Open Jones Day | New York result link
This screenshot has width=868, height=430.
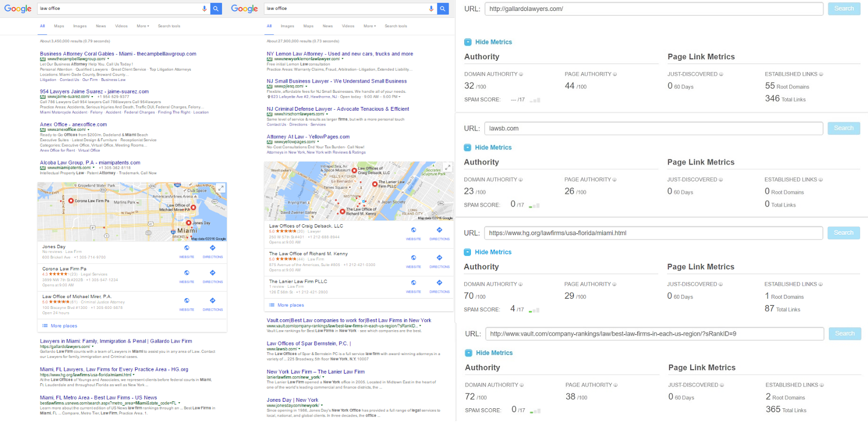tap(292, 400)
